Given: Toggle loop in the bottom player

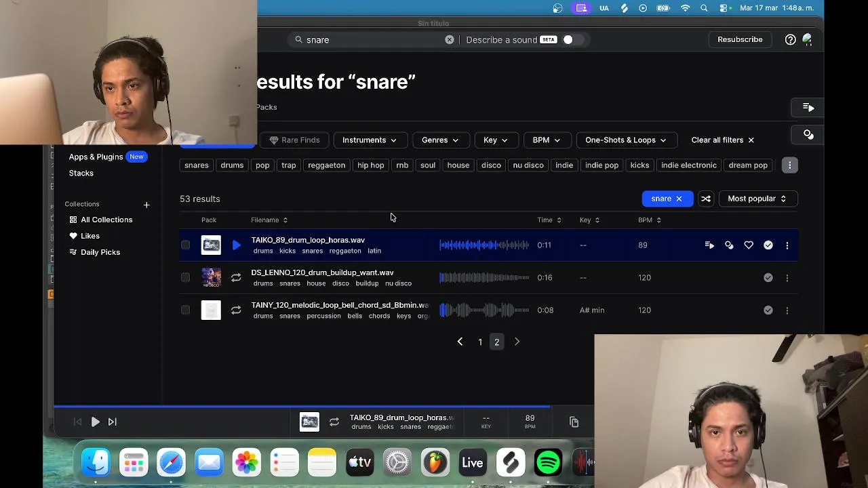Looking at the screenshot, I should tap(334, 422).
